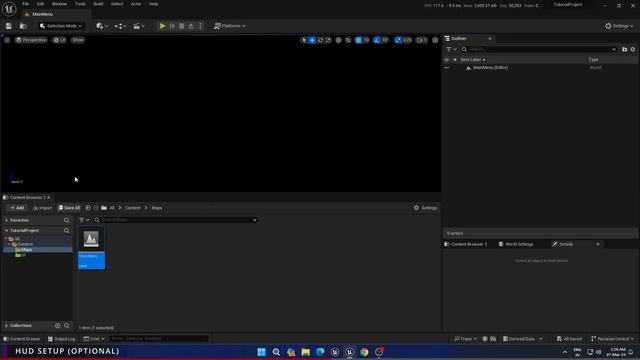Open the Cinematics clapperboard dropdown
Image resolution: width=640 pixels, height=360 pixels.
coord(139,26)
